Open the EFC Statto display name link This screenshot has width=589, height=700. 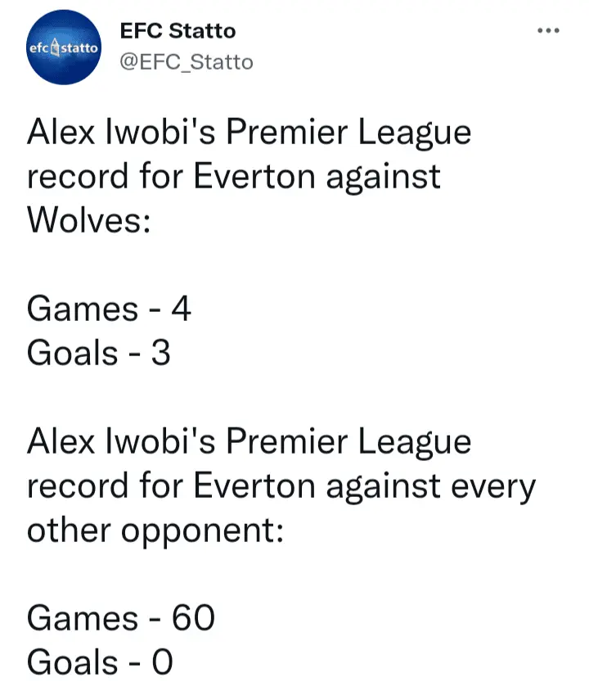[178, 31]
